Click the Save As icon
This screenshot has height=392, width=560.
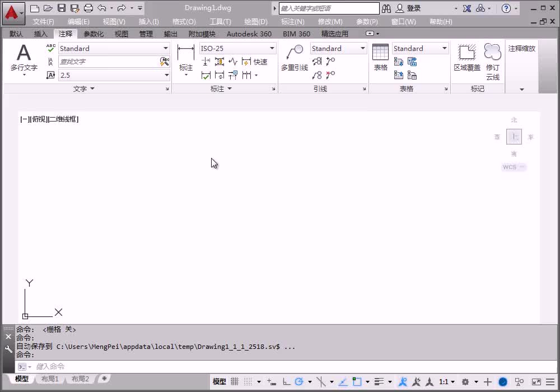click(x=74, y=8)
